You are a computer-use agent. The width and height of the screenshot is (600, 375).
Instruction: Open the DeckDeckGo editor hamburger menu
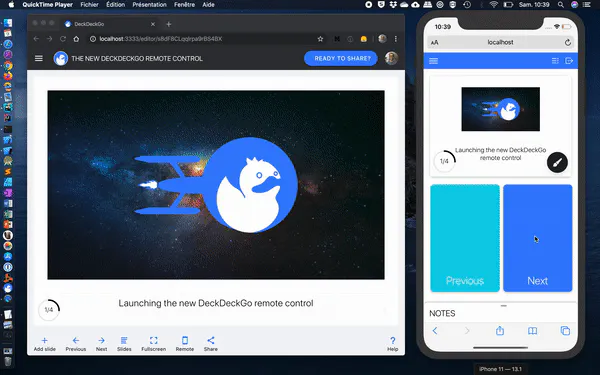[x=39, y=59]
